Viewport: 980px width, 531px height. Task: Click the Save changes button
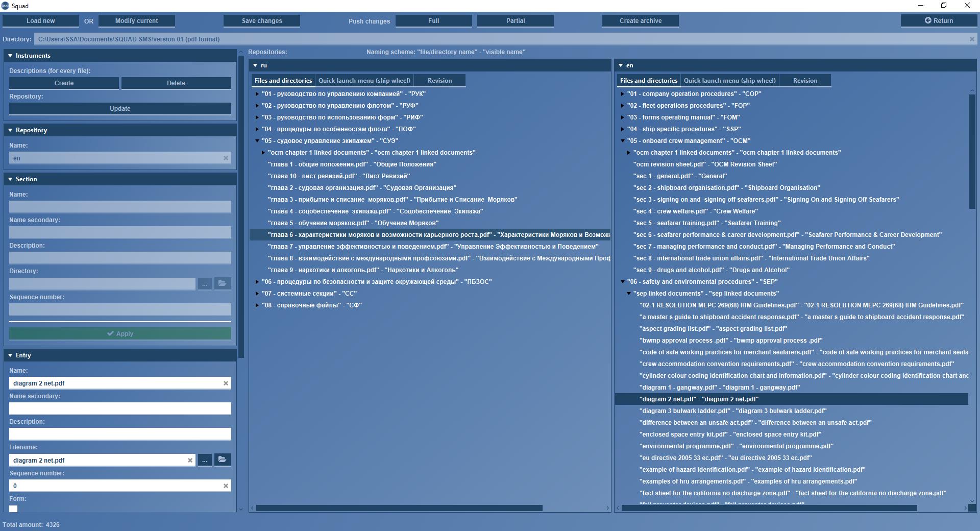(x=261, y=20)
